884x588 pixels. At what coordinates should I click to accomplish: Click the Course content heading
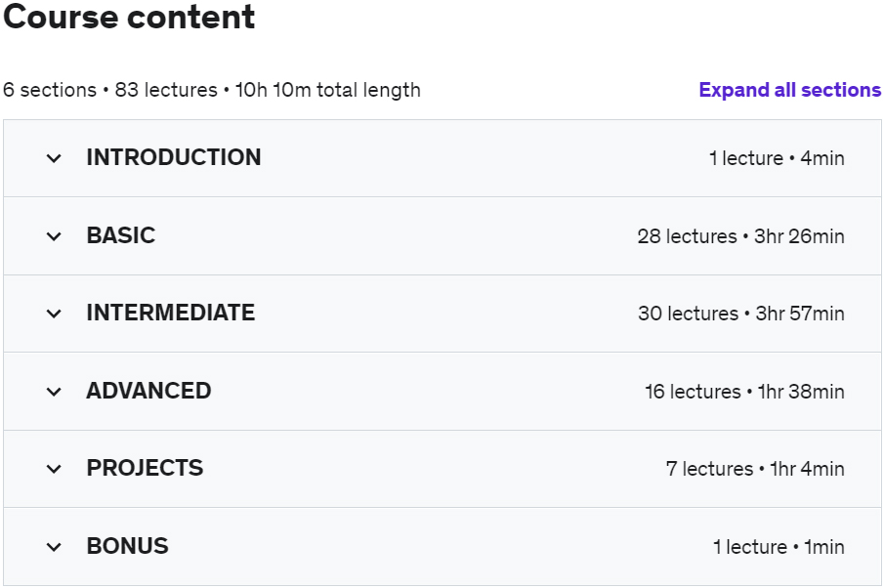[129, 18]
